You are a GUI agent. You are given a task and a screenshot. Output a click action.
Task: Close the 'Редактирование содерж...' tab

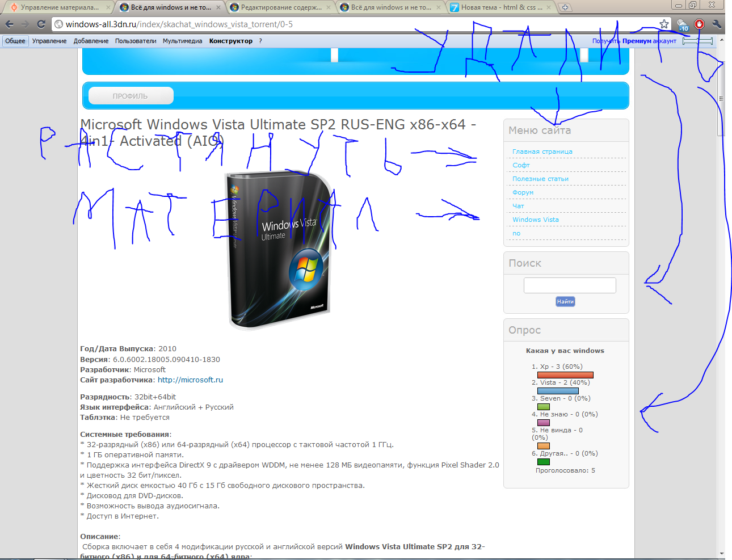(329, 7)
